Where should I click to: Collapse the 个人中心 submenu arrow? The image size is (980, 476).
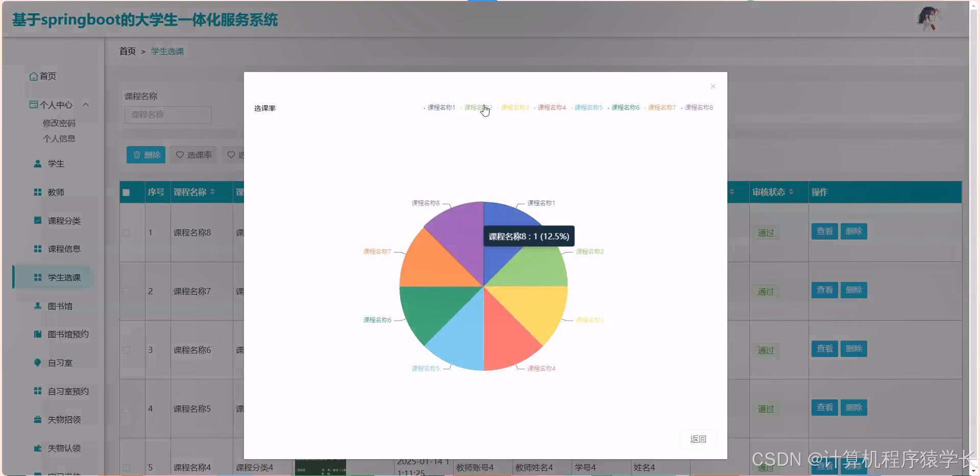pyautogui.click(x=86, y=105)
